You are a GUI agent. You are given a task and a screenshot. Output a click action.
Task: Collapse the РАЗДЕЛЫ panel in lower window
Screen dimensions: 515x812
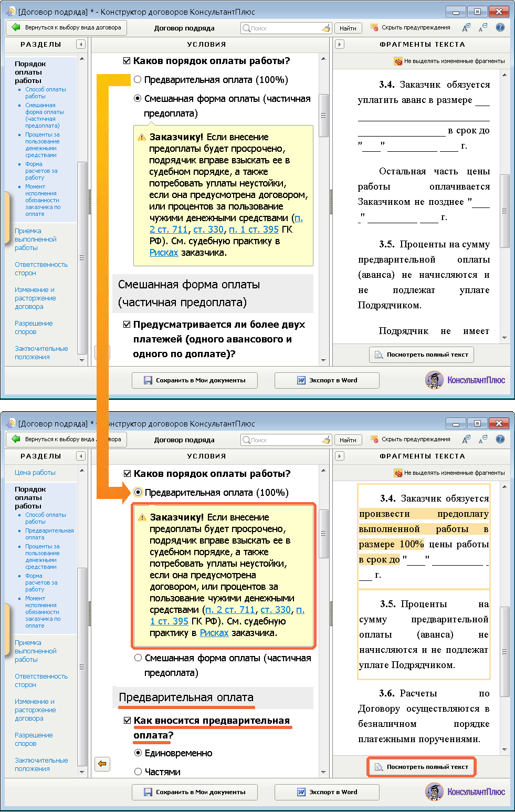(80, 456)
